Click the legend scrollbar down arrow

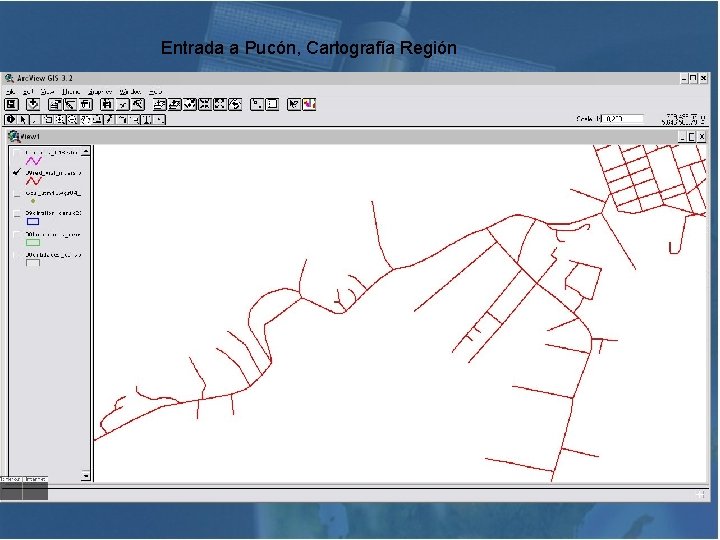point(86,476)
